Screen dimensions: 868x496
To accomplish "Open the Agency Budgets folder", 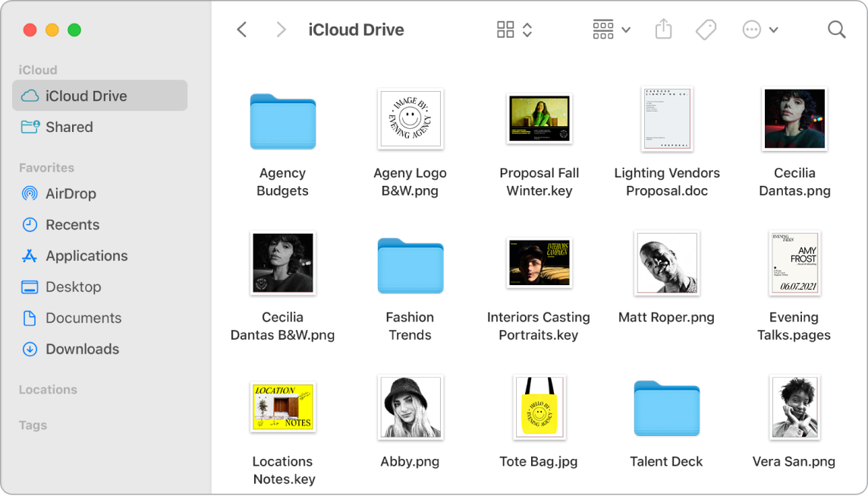I will pyautogui.click(x=282, y=121).
